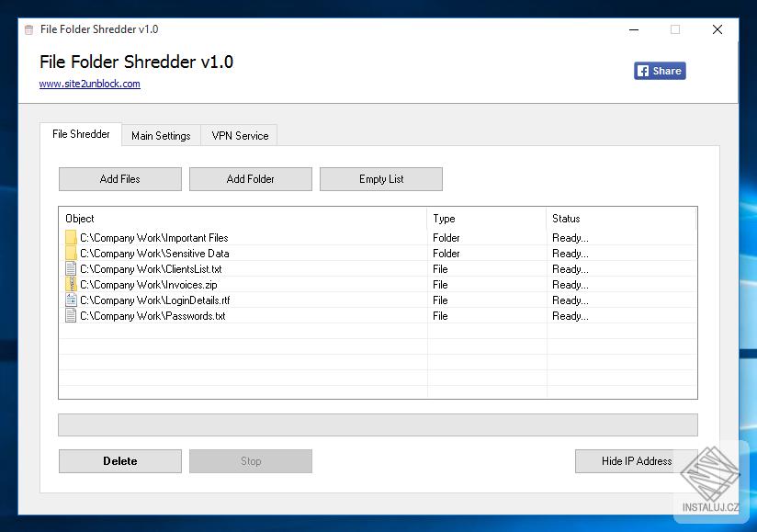Click the zip icon for Invoices.zip
The height and width of the screenshot is (532, 757).
[71, 284]
